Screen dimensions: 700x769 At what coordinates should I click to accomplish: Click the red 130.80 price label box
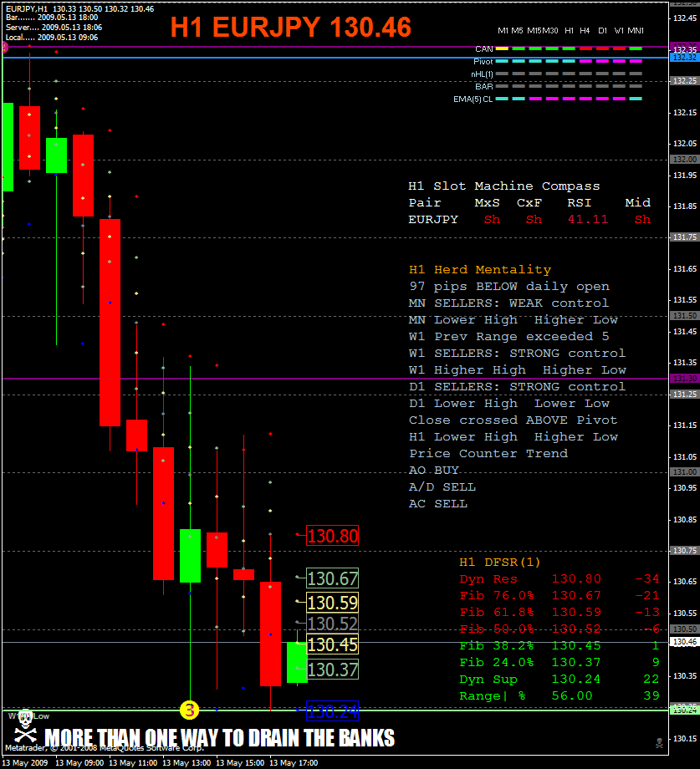[333, 536]
